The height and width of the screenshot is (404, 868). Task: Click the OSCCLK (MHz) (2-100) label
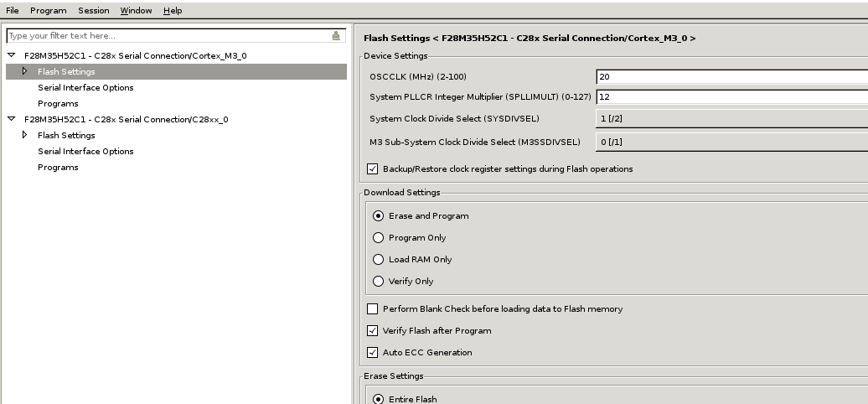[419, 76]
